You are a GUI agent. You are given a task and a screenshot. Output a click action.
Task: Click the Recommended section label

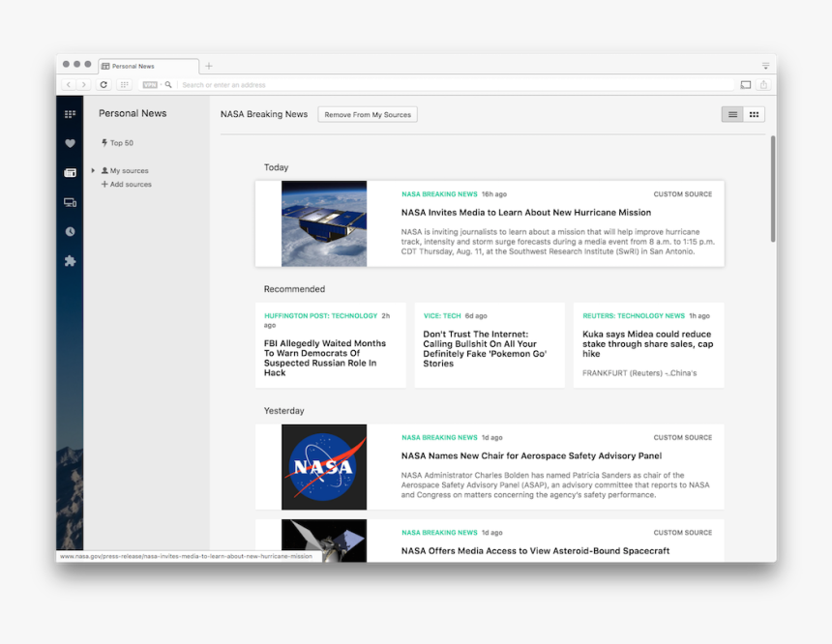coord(294,289)
